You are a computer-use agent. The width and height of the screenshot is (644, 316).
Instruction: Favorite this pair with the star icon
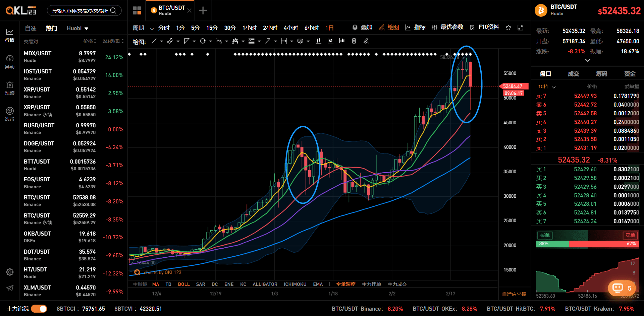pyautogui.click(x=508, y=27)
